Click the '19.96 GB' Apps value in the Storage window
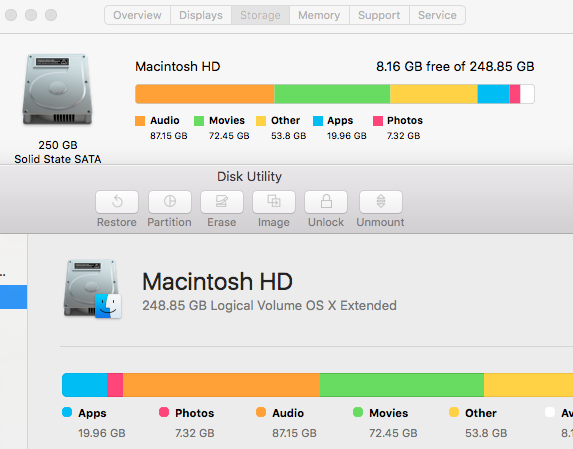The image size is (573, 449). point(347,136)
